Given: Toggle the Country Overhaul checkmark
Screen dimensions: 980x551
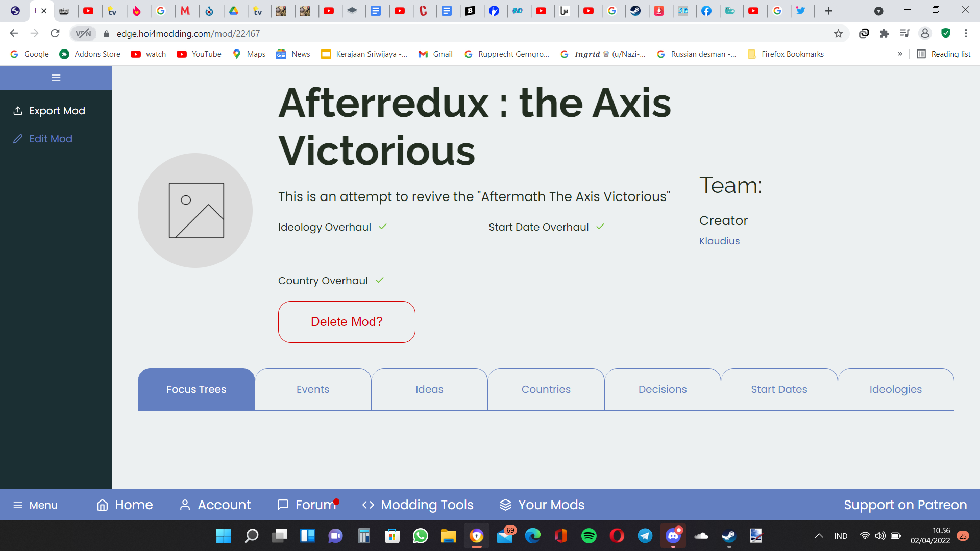Looking at the screenshot, I should (x=380, y=280).
